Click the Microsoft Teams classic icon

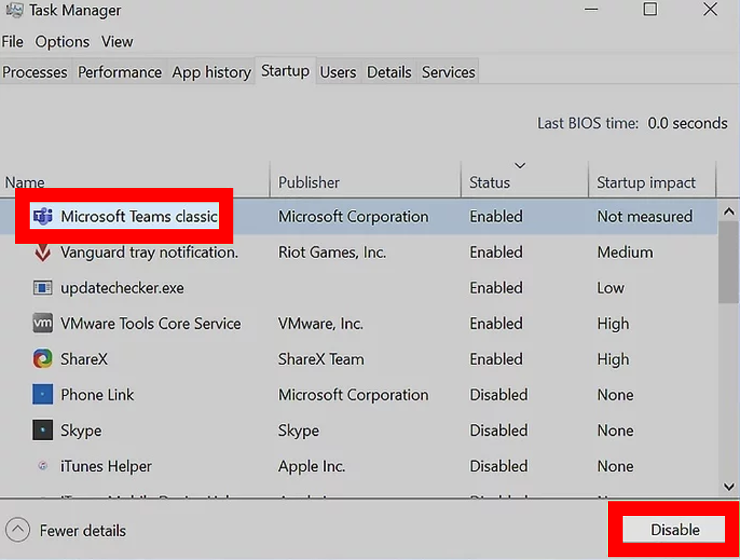click(41, 216)
